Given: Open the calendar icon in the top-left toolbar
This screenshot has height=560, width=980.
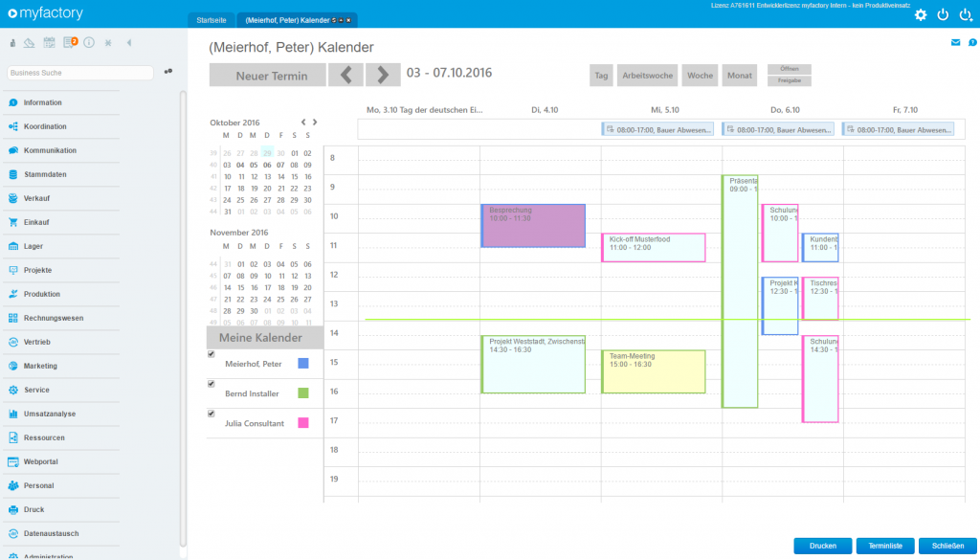Looking at the screenshot, I should (50, 42).
